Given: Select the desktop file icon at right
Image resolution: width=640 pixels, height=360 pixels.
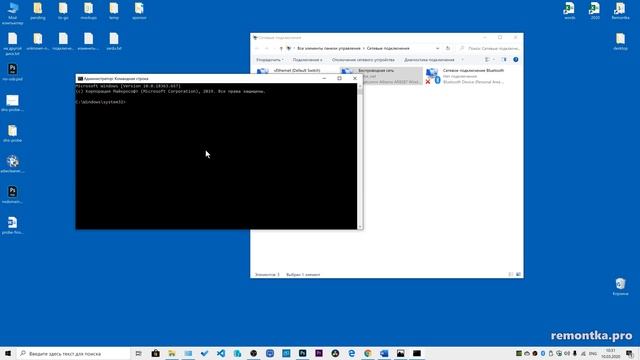Looking at the screenshot, I should pos(620,42).
